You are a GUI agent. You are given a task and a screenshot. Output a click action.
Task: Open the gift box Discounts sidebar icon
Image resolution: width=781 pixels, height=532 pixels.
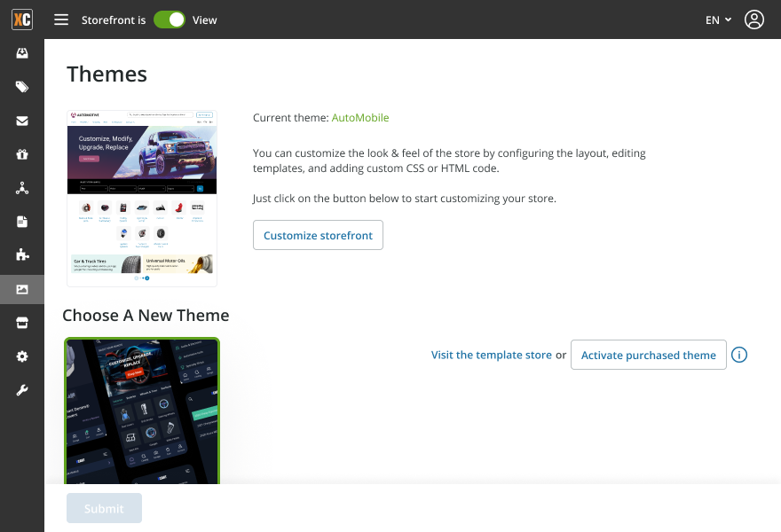point(22,154)
